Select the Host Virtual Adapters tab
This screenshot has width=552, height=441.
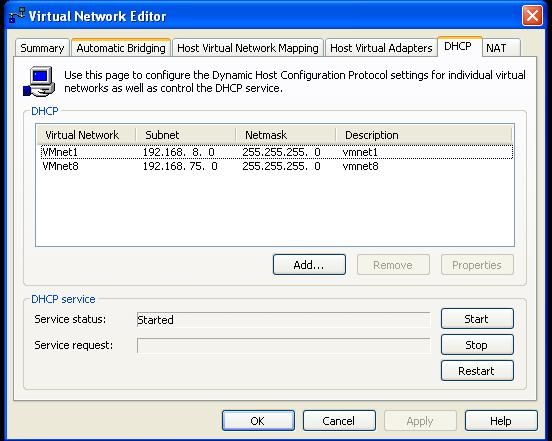tap(381, 48)
